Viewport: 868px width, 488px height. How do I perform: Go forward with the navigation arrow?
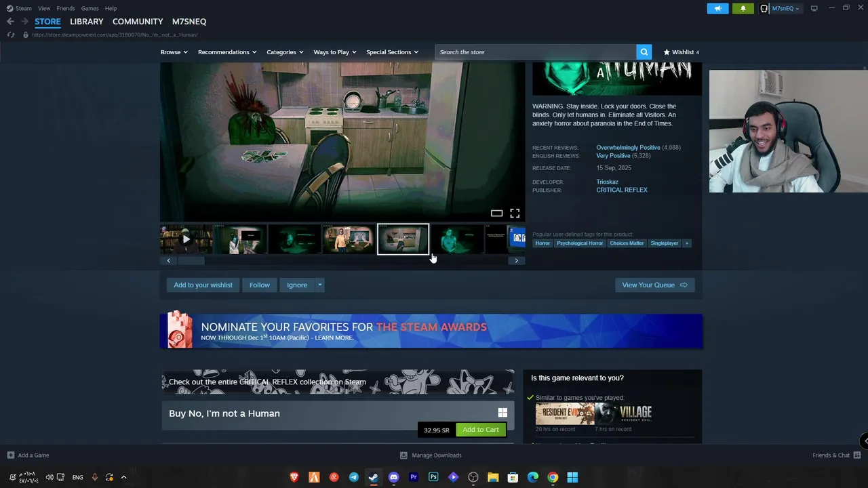tap(25, 22)
